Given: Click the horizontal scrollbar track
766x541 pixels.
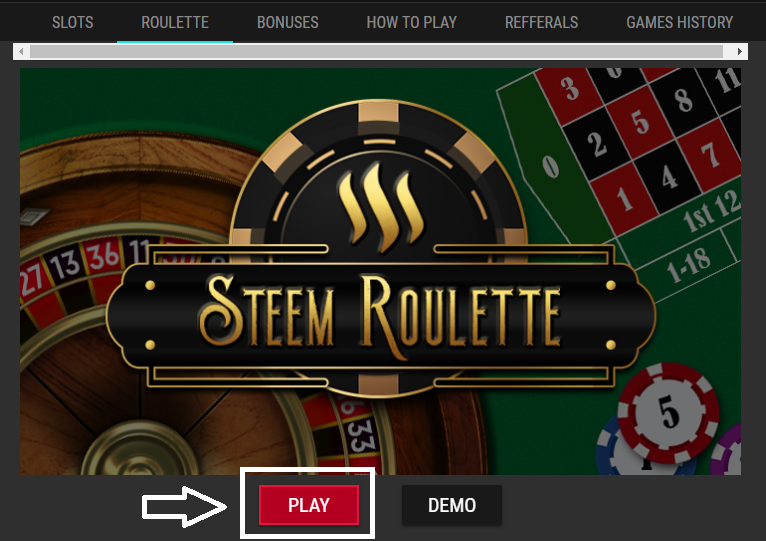Looking at the screenshot, I should click(376, 51).
